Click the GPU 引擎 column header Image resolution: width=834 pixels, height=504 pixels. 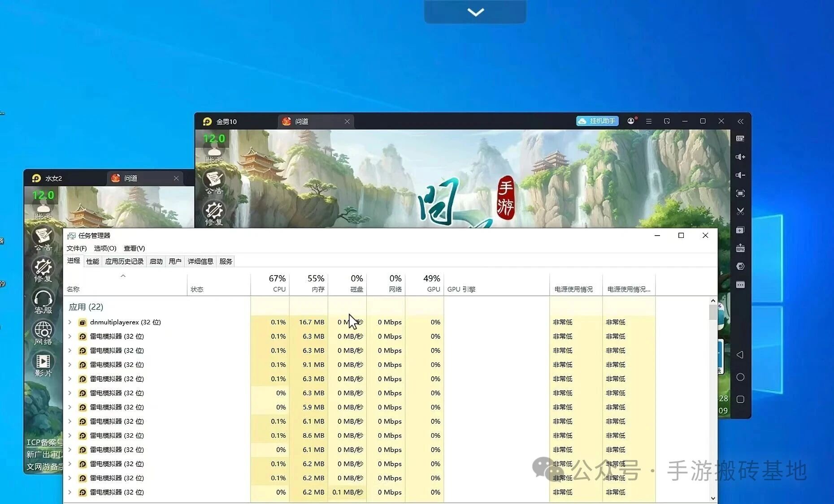pos(497,284)
